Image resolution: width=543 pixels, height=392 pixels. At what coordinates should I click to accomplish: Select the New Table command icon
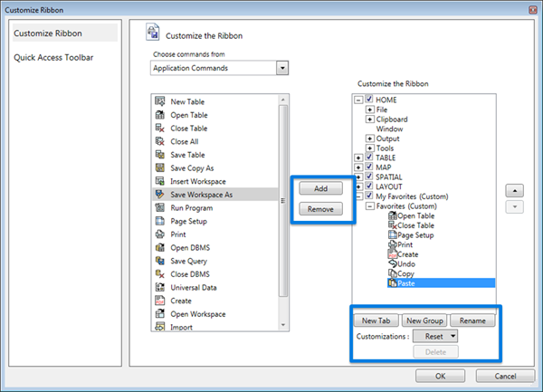tap(159, 101)
